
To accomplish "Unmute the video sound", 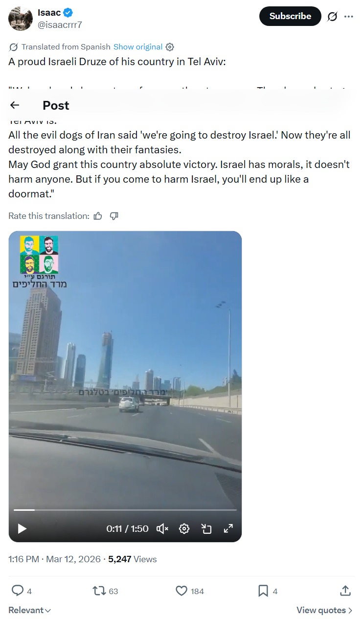I will click(x=162, y=528).
